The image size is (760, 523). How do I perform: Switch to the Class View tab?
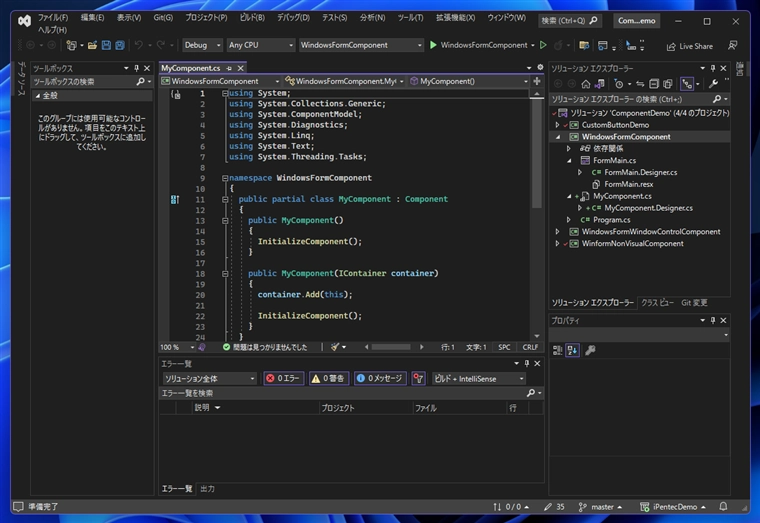point(657,303)
